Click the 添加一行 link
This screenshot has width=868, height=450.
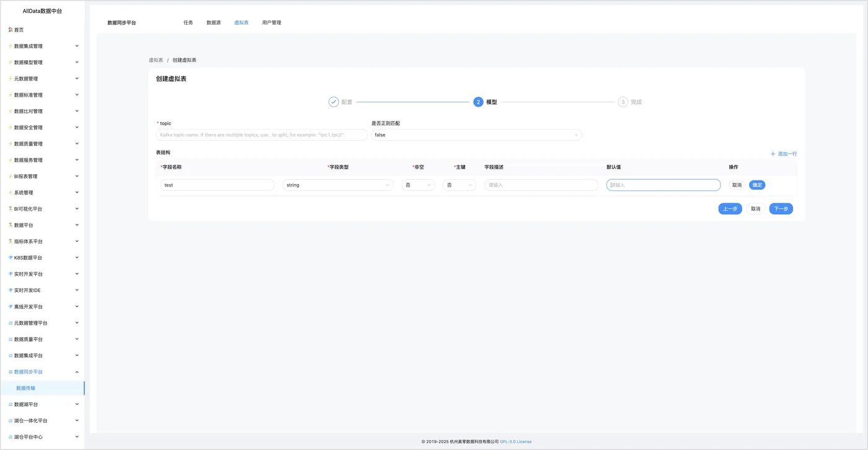(784, 154)
